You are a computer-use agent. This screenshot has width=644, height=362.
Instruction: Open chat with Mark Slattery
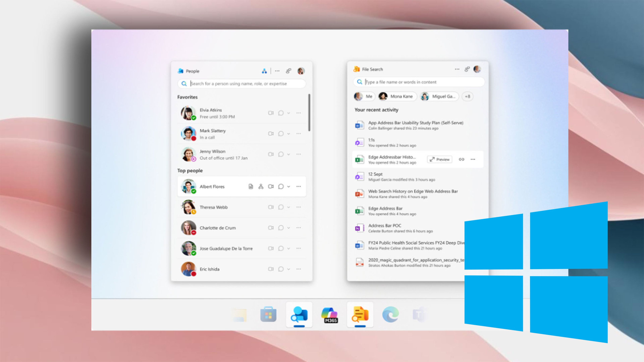pyautogui.click(x=281, y=134)
